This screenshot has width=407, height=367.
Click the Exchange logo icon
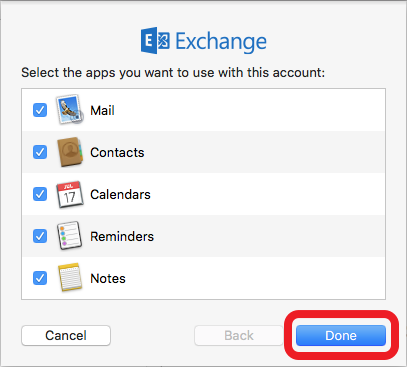(155, 41)
